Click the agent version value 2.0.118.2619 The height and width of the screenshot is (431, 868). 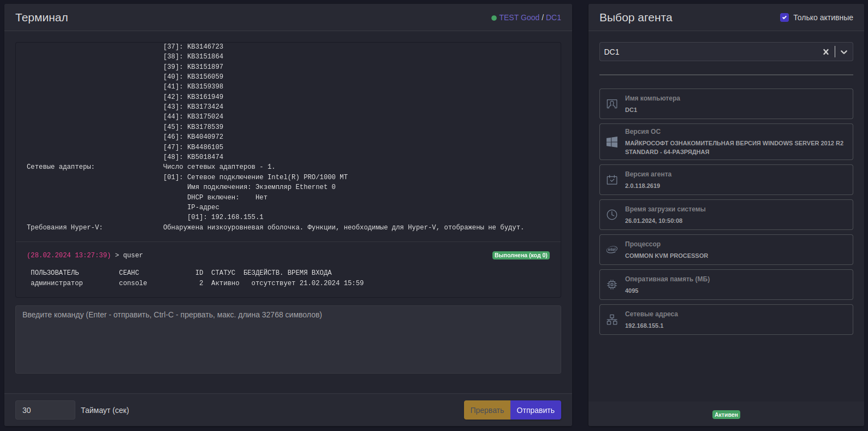pos(643,186)
